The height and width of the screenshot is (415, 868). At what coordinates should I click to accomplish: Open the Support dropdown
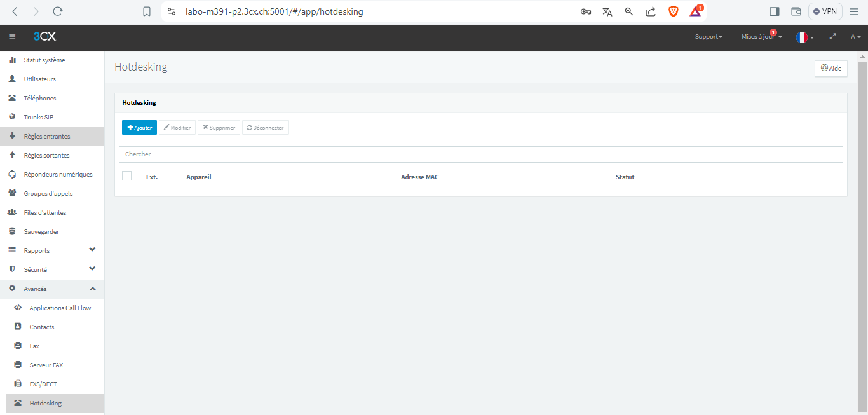(709, 37)
